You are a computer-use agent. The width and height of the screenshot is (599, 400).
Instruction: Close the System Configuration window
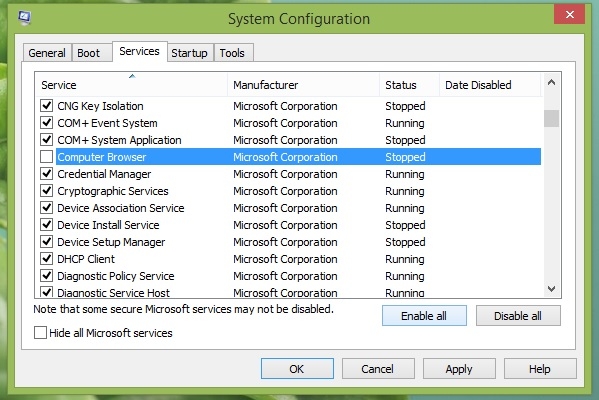(x=570, y=15)
